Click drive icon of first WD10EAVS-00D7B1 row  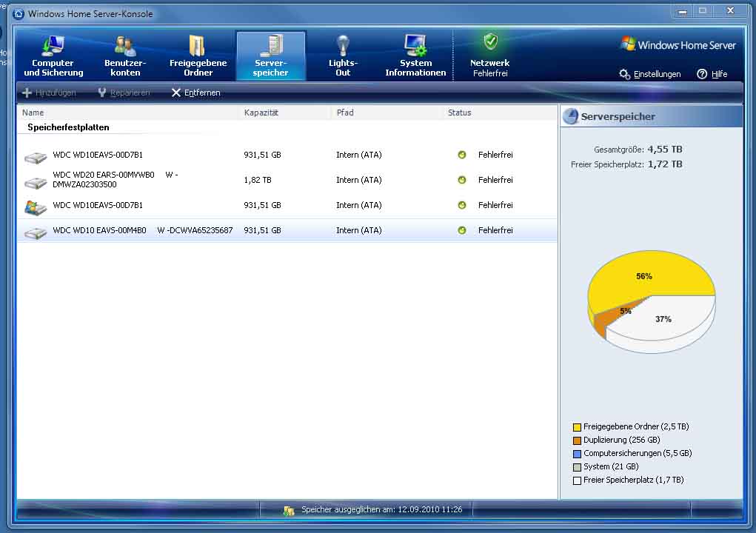click(x=36, y=157)
